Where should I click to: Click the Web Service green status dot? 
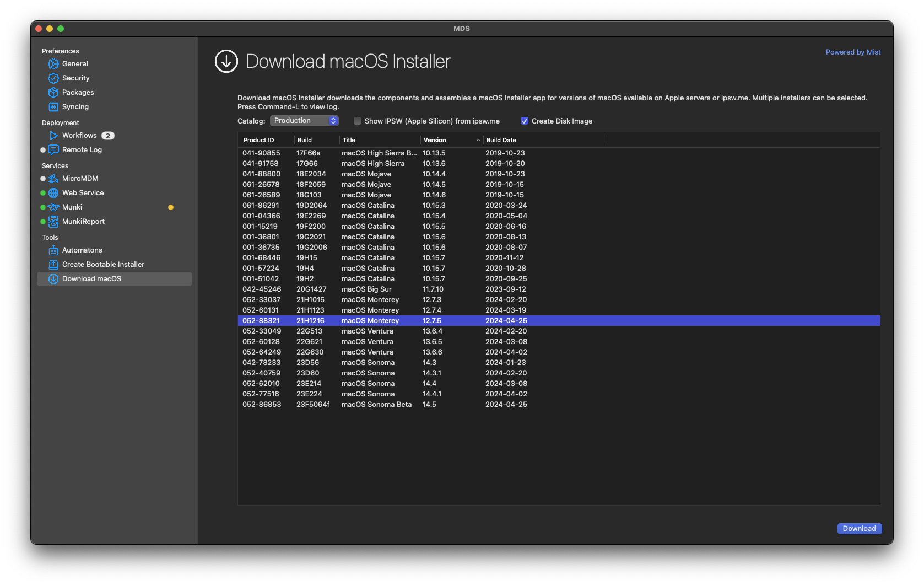click(43, 193)
